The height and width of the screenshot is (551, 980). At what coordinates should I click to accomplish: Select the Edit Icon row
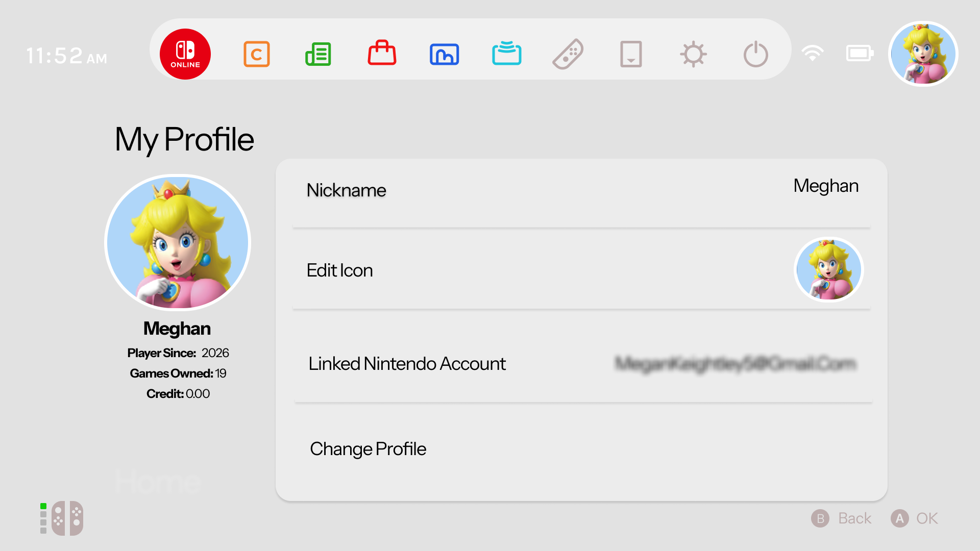pos(581,269)
